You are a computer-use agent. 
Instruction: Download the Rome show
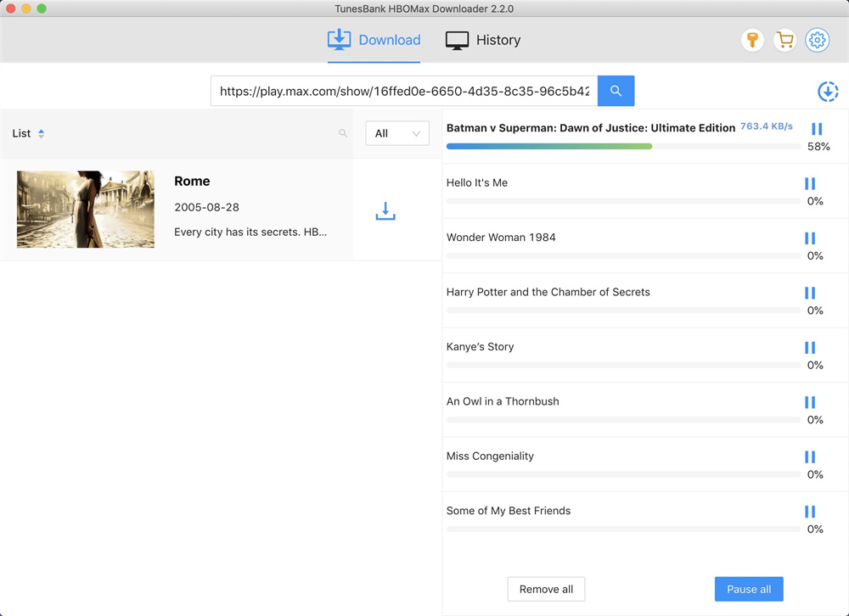point(385,210)
